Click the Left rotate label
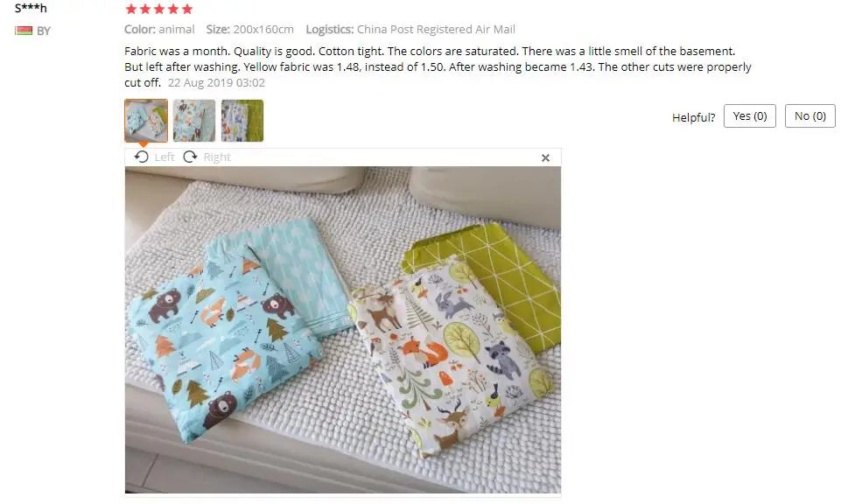The image size is (848, 504). (165, 157)
